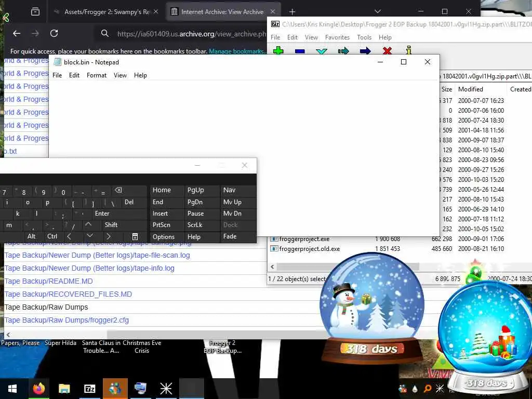Open the Notepad View menu
The width and height of the screenshot is (532, 399).
[120, 75]
